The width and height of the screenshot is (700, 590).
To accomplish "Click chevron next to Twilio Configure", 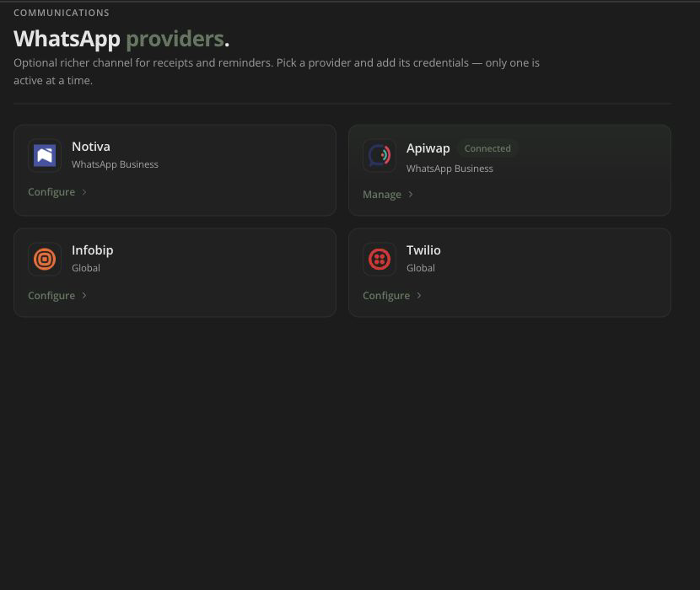I will pyautogui.click(x=419, y=296).
